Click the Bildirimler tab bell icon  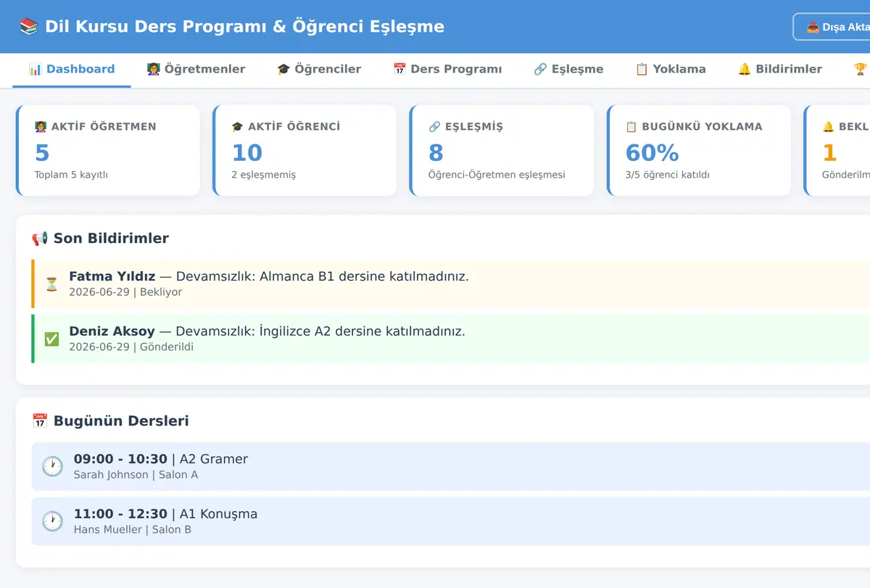745,70
